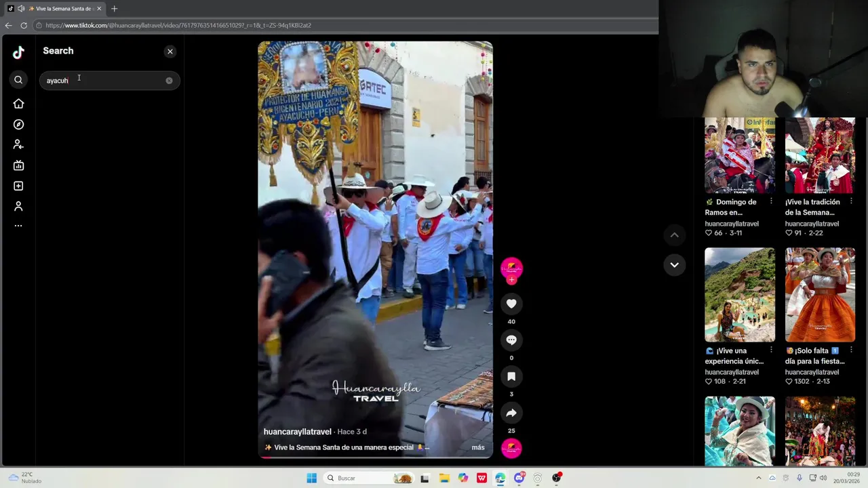Click the TikTok logo in sidebar
This screenshot has width=868, height=488.
click(18, 52)
